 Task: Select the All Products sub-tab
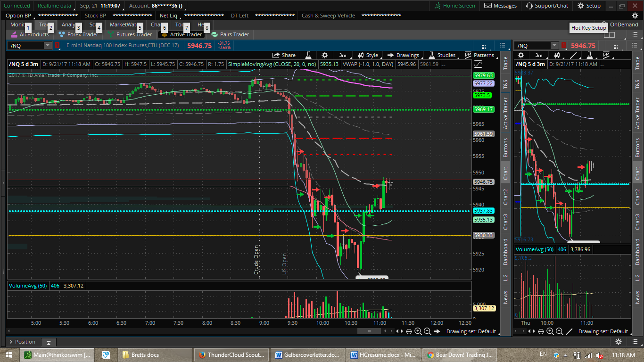30,34
